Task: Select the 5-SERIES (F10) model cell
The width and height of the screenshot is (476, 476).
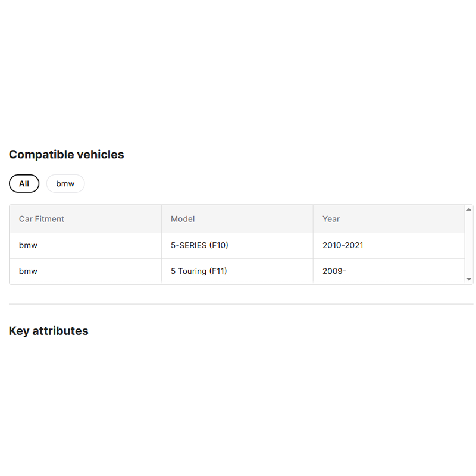Action: [199, 245]
